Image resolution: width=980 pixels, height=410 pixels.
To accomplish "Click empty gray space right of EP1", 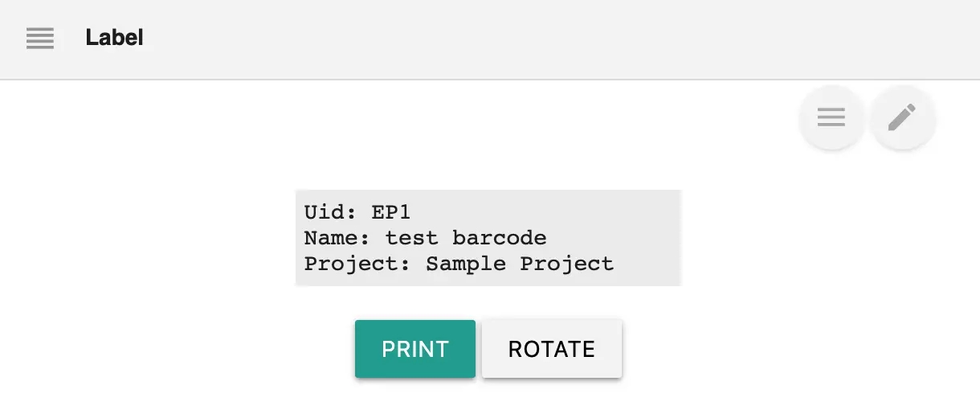I will [x=546, y=212].
